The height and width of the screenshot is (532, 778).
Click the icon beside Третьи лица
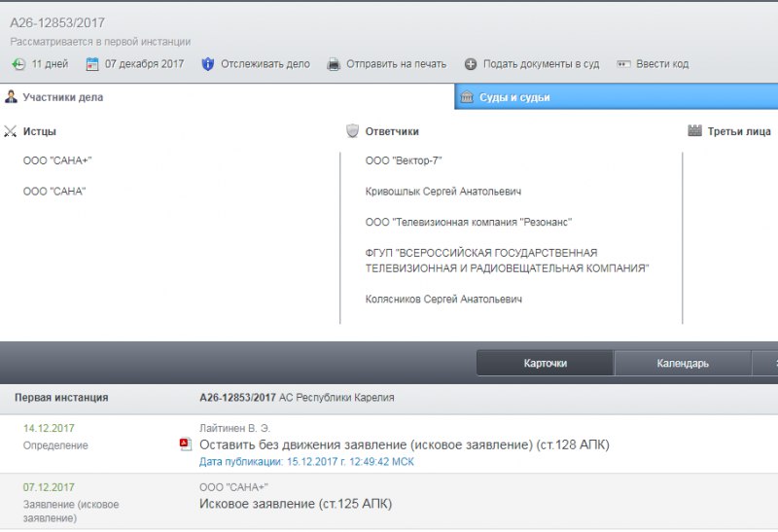tap(694, 131)
